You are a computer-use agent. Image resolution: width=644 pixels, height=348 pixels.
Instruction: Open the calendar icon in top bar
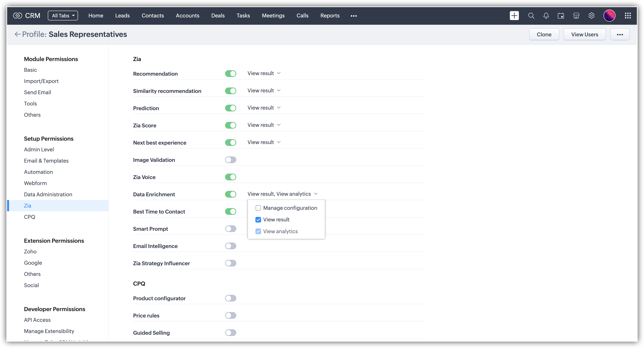(561, 16)
